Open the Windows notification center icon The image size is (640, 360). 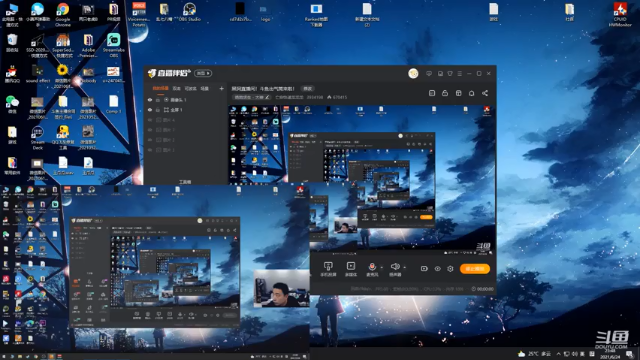pyautogui.click(x=629, y=353)
